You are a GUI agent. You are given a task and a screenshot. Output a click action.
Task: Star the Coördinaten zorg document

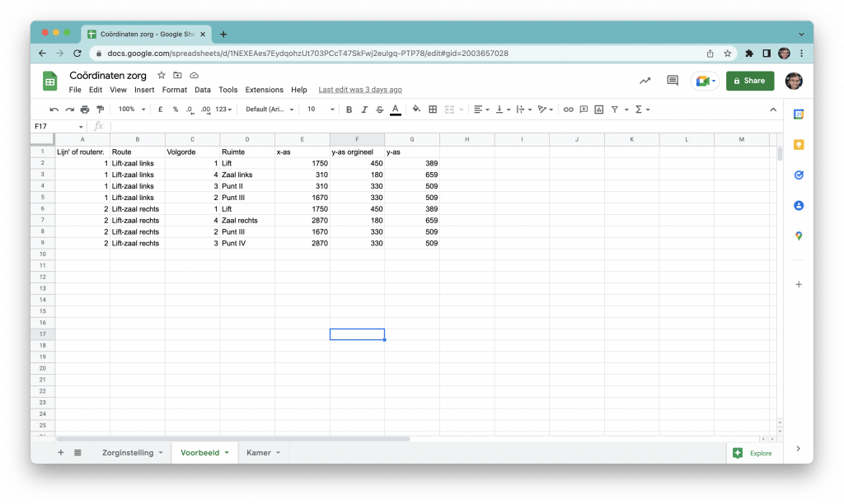[162, 75]
